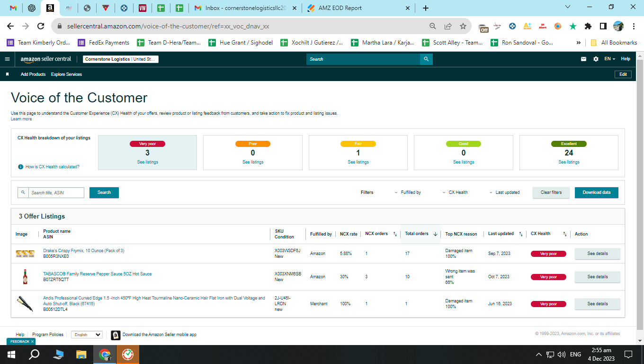Click the zoom magnifier in address bar

[x=433, y=26]
